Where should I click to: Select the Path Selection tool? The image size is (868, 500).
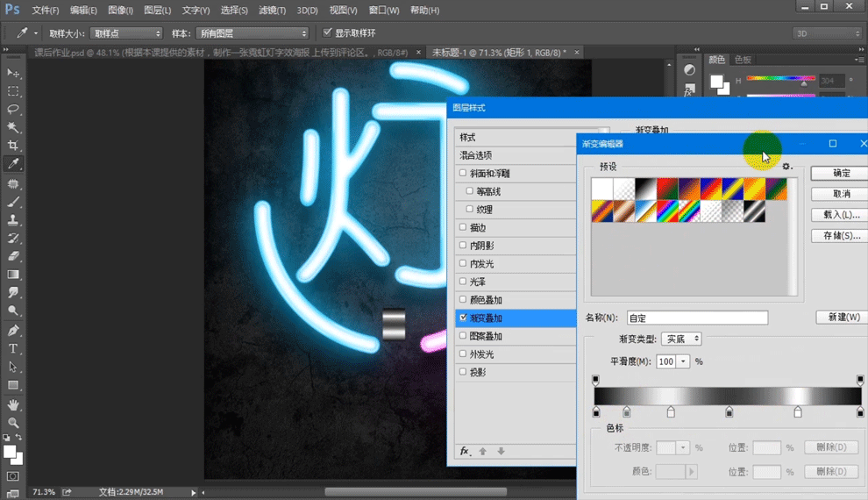(13, 368)
